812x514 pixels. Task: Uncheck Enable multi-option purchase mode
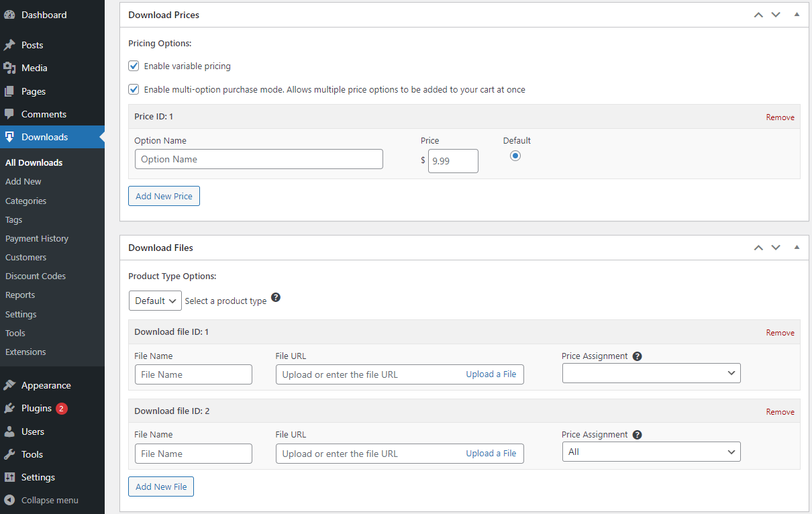(133, 89)
